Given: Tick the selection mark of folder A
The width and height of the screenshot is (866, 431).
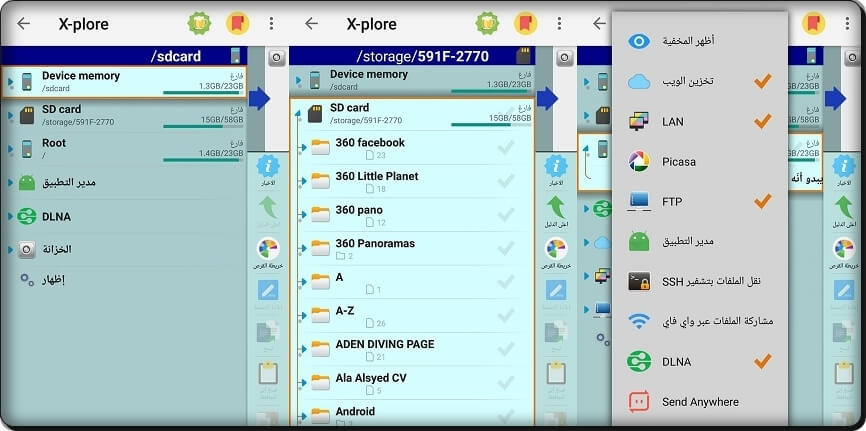Looking at the screenshot, I should pos(506,282).
